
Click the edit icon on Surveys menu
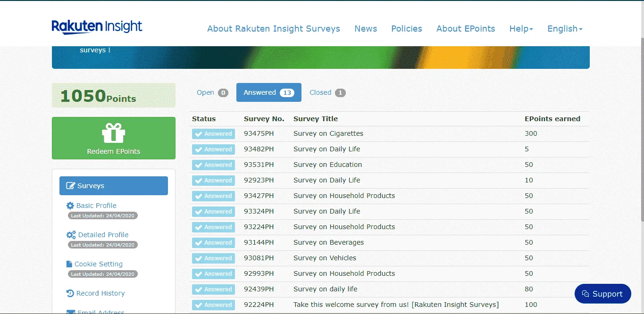(71, 186)
